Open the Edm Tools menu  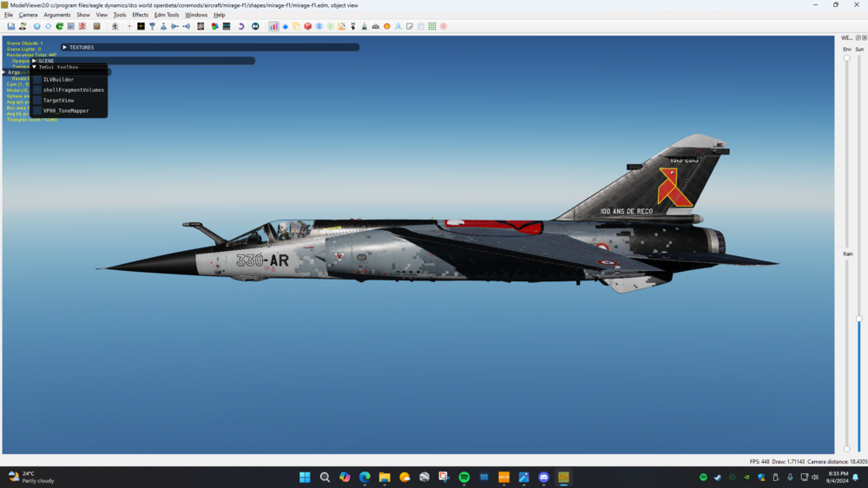(167, 15)
